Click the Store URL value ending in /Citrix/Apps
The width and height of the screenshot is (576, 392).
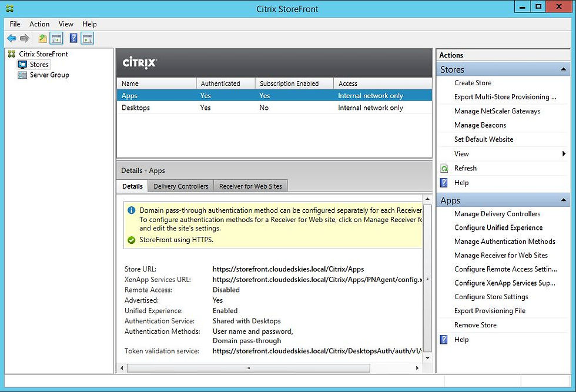[x=289, y=269]
